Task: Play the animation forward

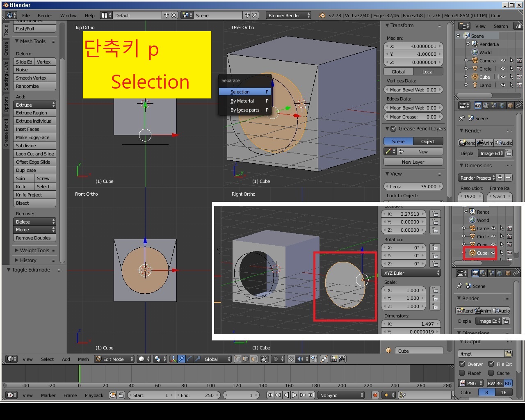Action: pos(294,395)
